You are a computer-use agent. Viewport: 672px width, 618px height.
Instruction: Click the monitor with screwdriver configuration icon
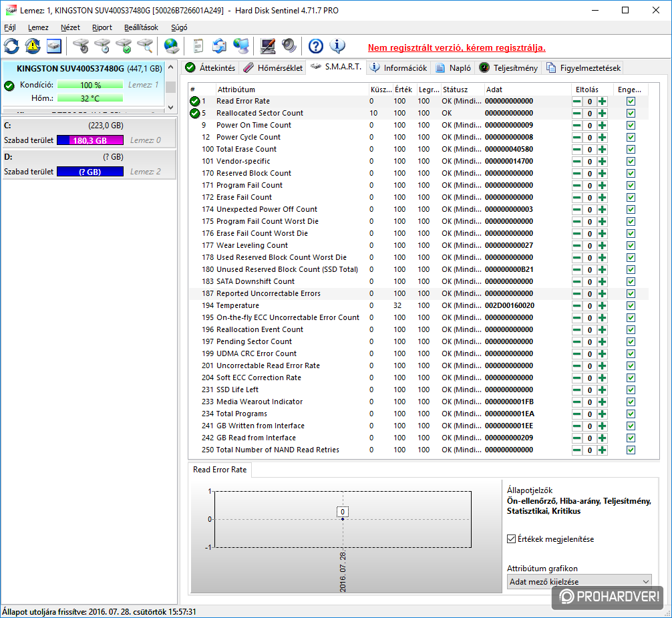[268, 46]
